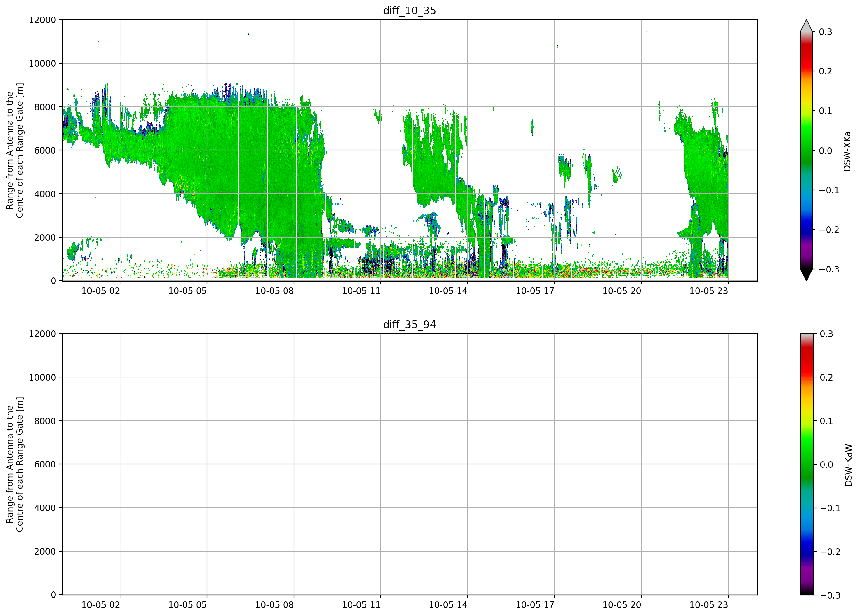Image resolution: width=859 pixels, height=616 pixels.
Task: Click the y-axis range label of diff_35_94 plot
Action: pos(15,464)
